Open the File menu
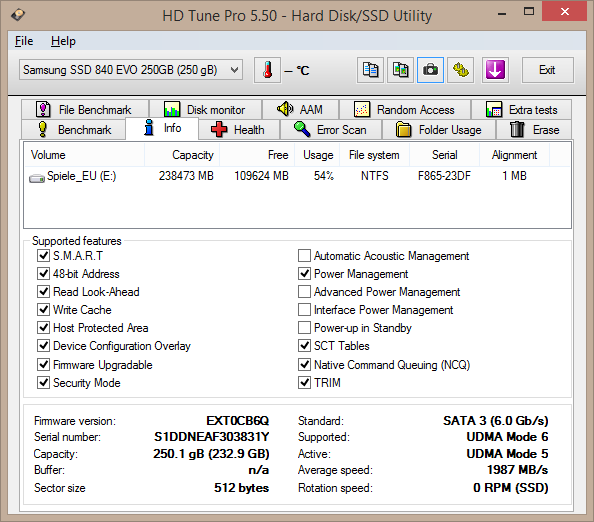Image resolution: width=594 pixels, height=522 pixels. tap(24, 41)
